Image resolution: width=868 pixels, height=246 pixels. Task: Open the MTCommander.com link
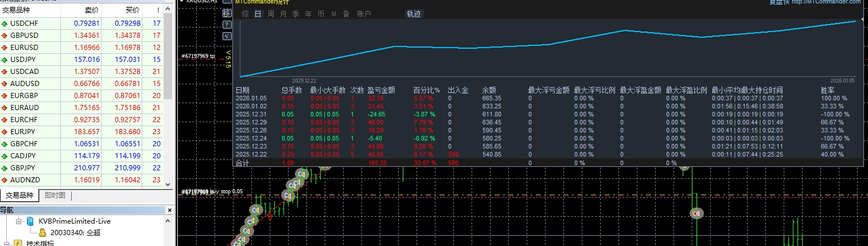click(x=834, y=2)
